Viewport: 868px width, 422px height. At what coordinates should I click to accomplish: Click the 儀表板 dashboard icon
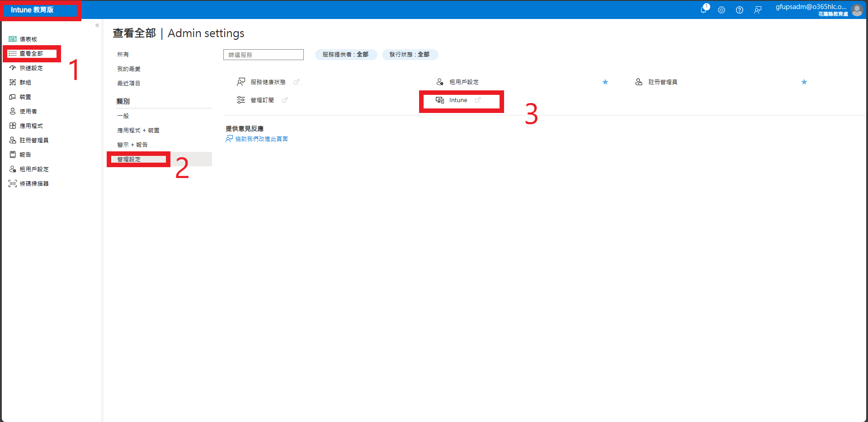(13, 39)
